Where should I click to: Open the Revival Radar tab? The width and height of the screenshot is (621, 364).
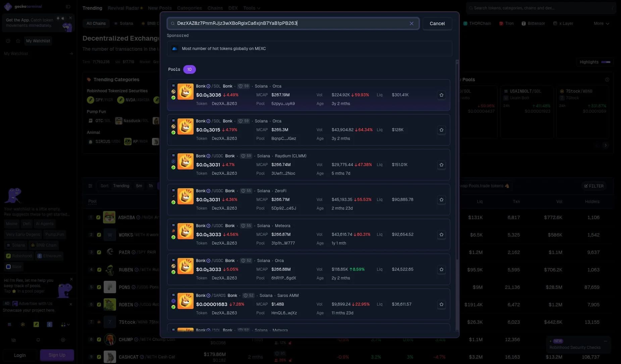pyautogui.click(x=125, y=8)
